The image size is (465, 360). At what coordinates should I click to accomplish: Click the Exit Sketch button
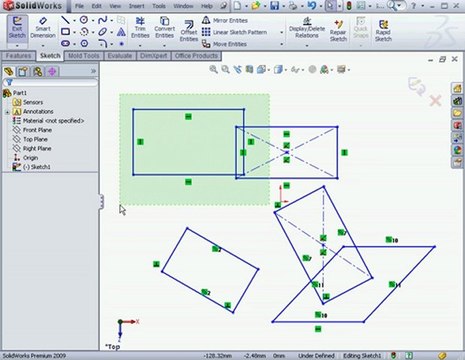(x=17, y=29)
